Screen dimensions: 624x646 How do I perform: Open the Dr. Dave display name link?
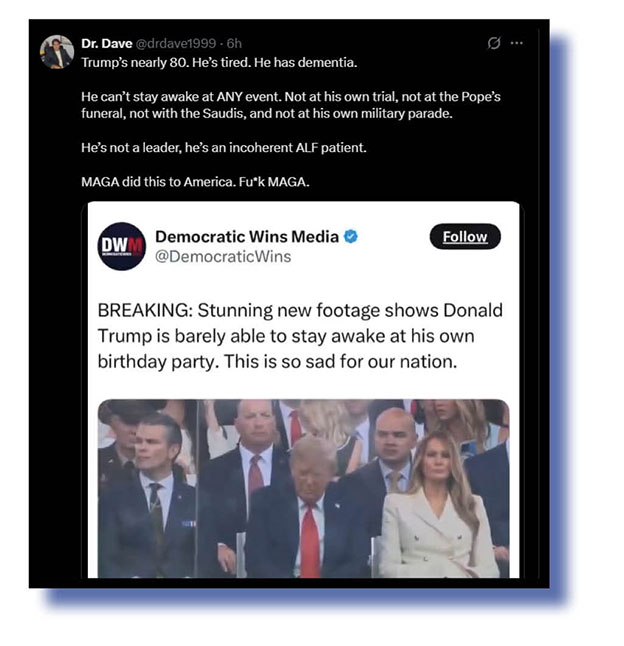click(x=107, y=43)
